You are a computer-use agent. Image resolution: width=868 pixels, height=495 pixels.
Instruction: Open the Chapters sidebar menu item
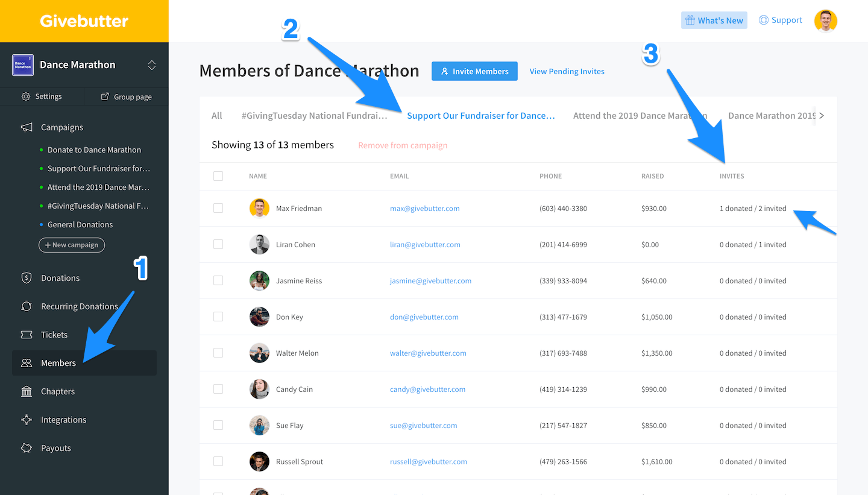click(x=84, y=391)
